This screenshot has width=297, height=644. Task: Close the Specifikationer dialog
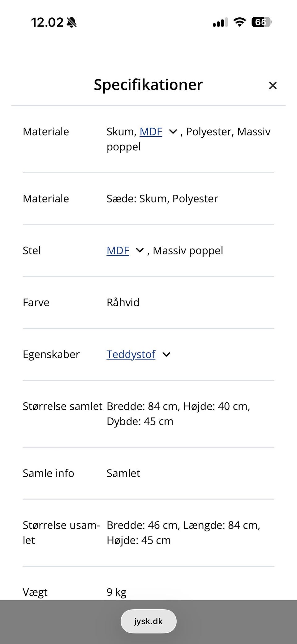[273, 85]
